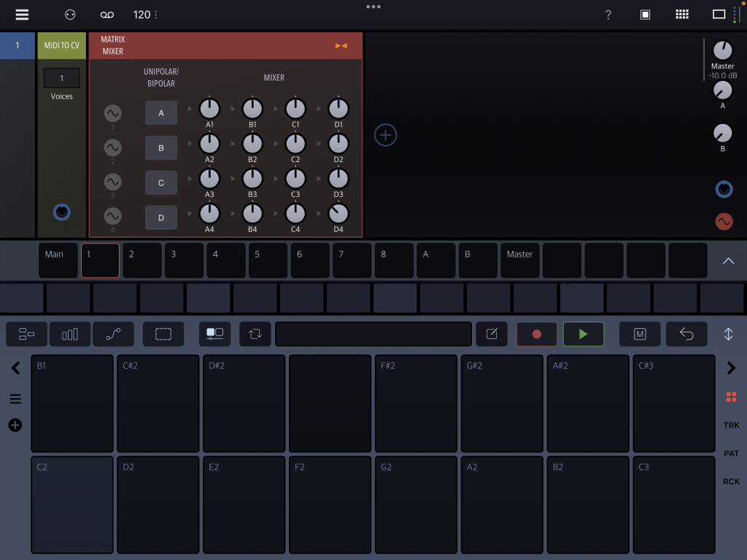Image resolution: width=747 pixels, height=560 pixels.
Task: Open the automation curve icon
Action: (x=113, y=334)
